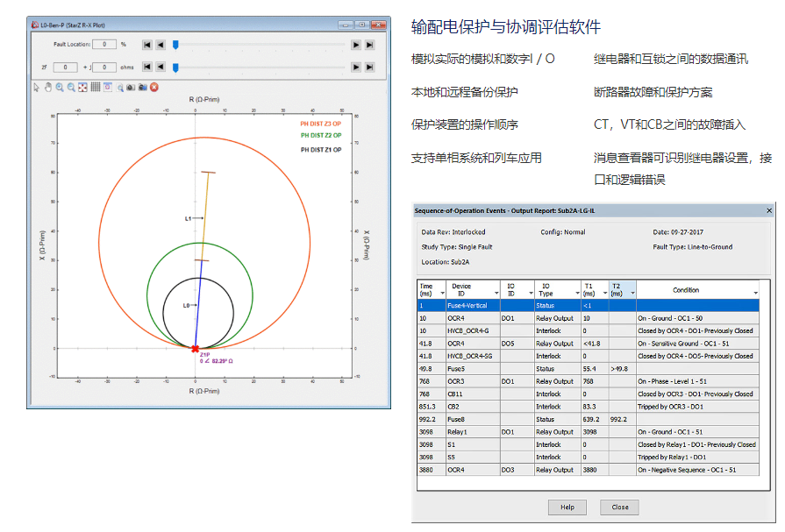Expand the Condition column filter dropdown
785x532 pixels.
(755, 293)
